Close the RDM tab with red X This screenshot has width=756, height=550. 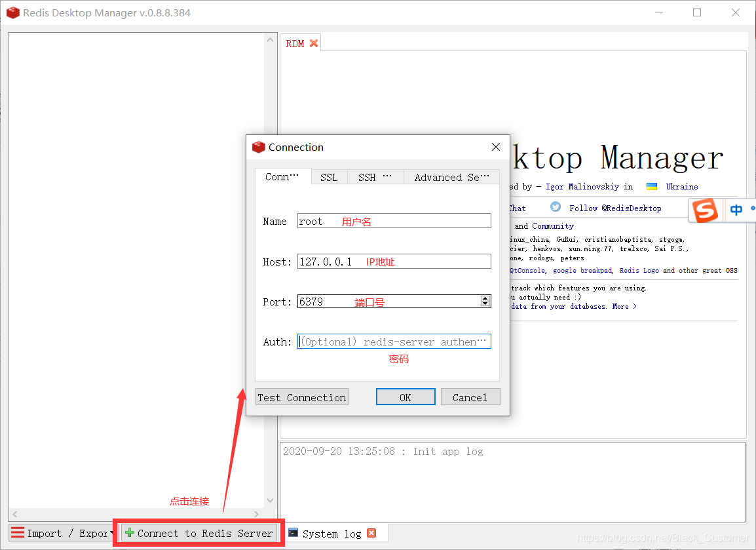[x=314, y=43]
